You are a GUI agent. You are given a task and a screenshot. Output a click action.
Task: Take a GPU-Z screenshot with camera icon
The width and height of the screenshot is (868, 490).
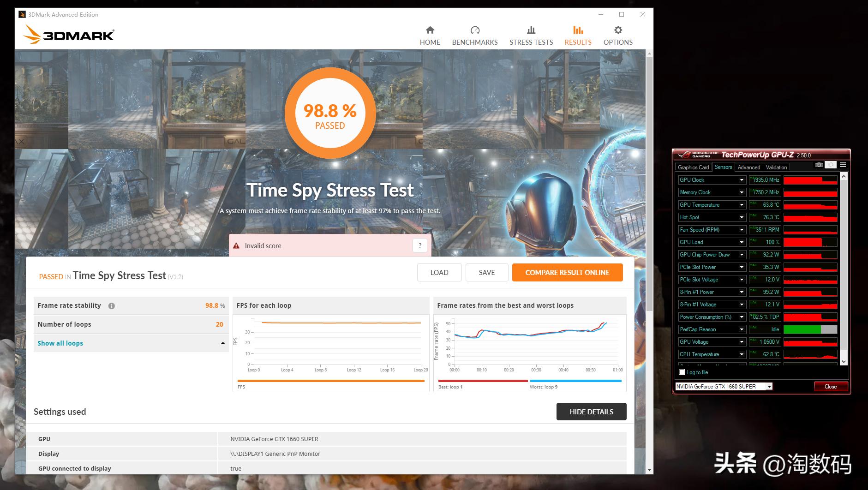(x=819, y=165)
